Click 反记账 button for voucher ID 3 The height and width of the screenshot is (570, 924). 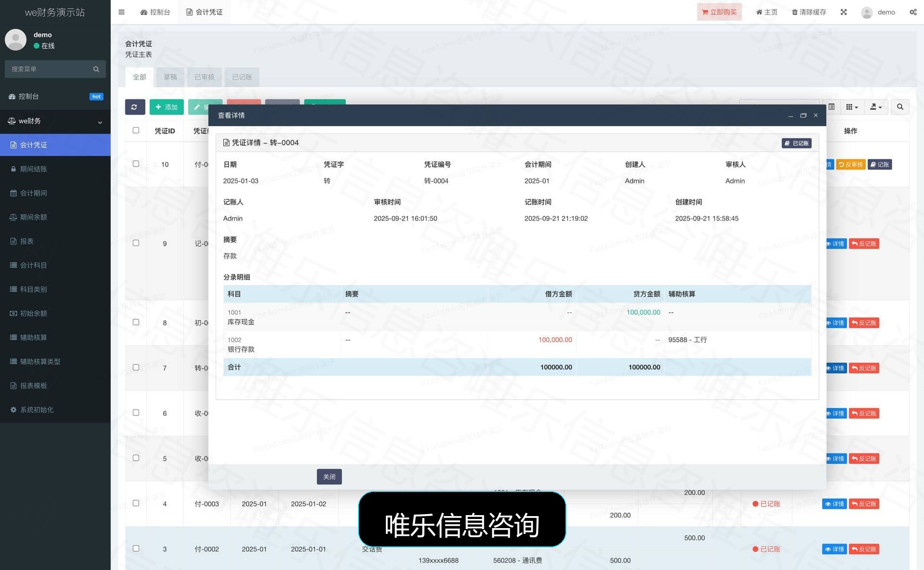[x=864, y=549]
